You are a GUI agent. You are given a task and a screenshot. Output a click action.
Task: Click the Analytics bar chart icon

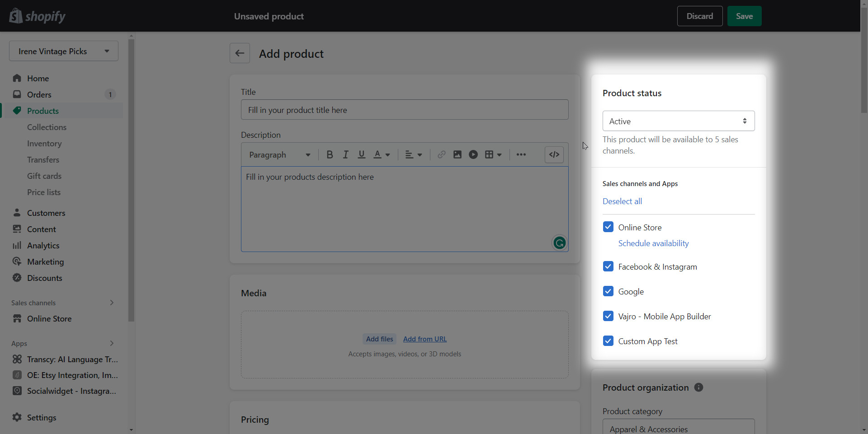17,245
